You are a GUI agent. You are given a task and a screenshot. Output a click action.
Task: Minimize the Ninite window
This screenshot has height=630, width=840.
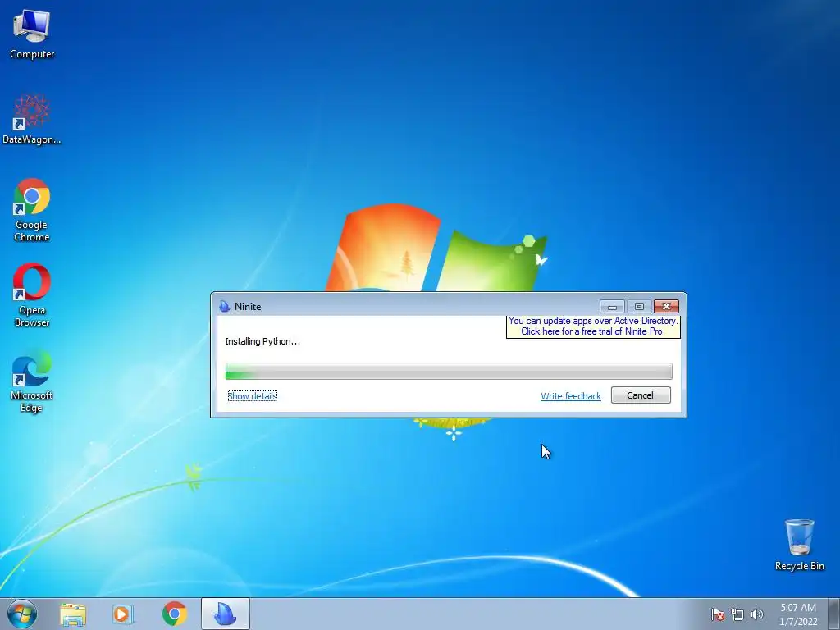pos(612,307)
